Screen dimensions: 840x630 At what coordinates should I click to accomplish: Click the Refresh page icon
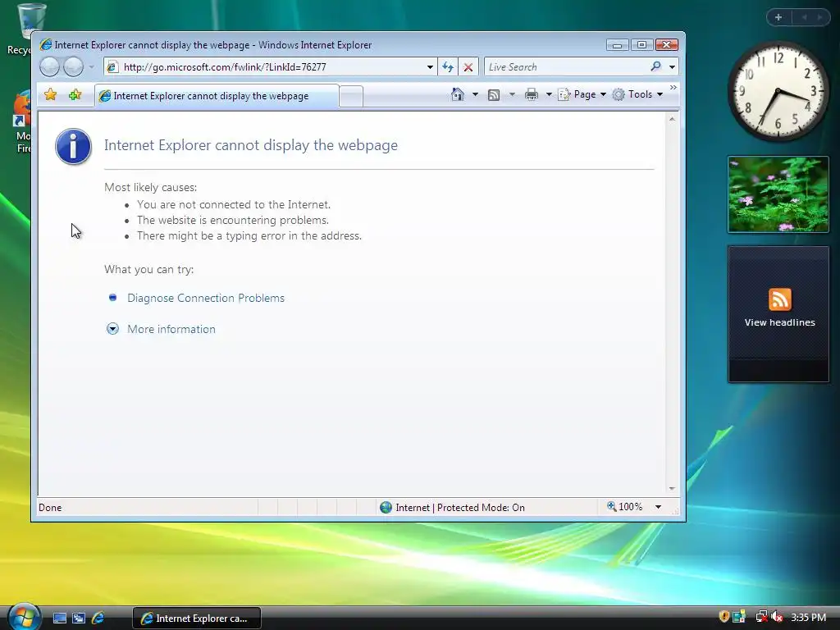click(448, 67)
